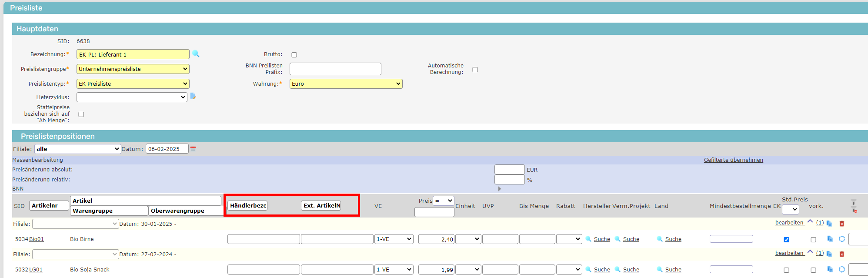
Task: Click the magnifier icon beside the Bezeichnung field
Action: pos(196,54)
